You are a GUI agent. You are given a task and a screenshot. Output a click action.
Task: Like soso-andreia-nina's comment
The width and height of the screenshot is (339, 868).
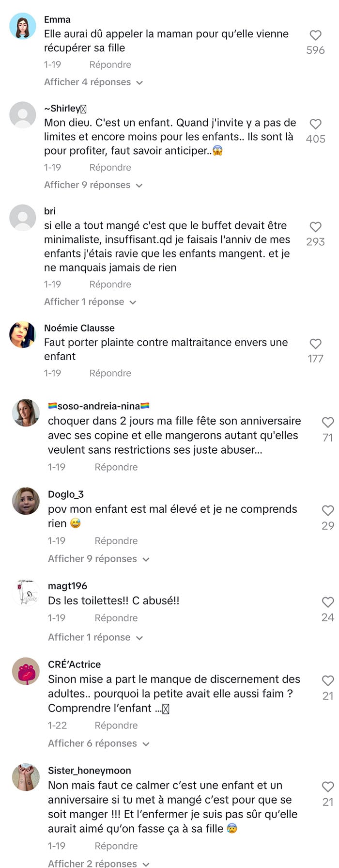[x=328, y=422]
